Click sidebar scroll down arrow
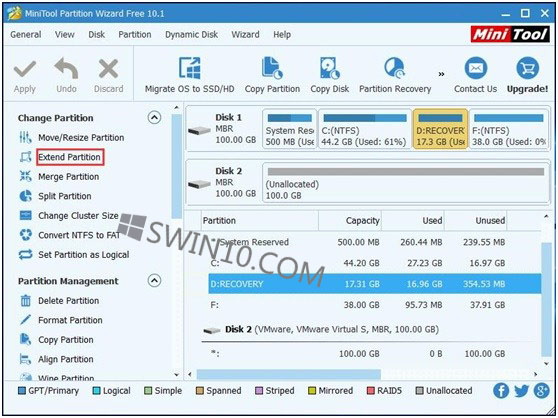The image size is (558, 418). click(176, 375)
